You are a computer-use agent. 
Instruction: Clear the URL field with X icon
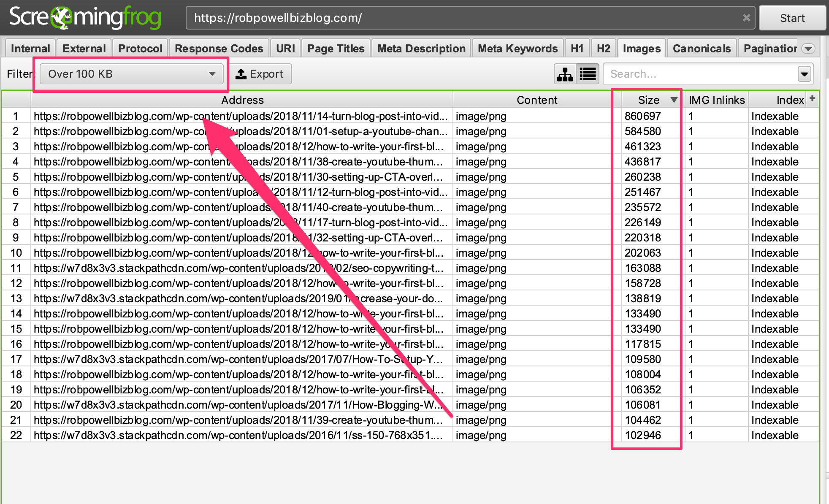pyautogui.click(x=746, y=18)
